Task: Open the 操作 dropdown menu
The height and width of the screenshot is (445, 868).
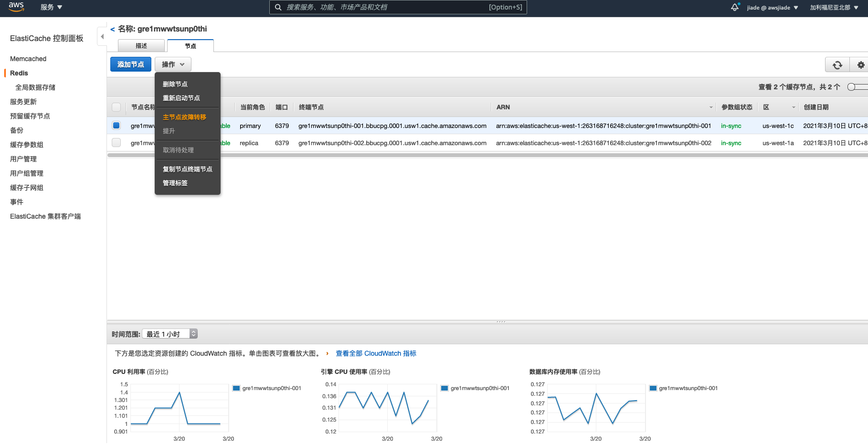Action: [x=172, y=64]
